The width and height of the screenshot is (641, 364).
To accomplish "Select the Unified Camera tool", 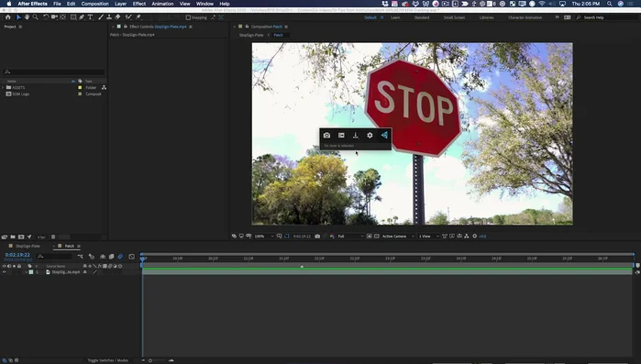I will click(x=54, y=17).
